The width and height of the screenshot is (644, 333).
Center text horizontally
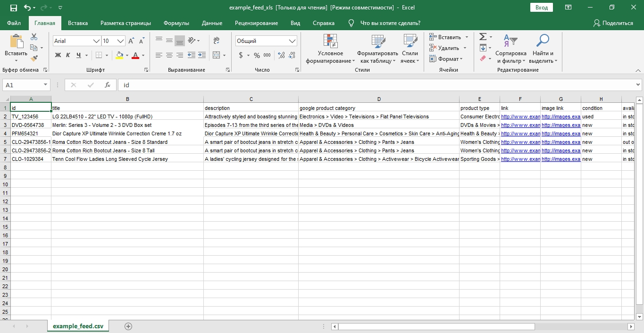pyautogui.click(x=169, y=55)
